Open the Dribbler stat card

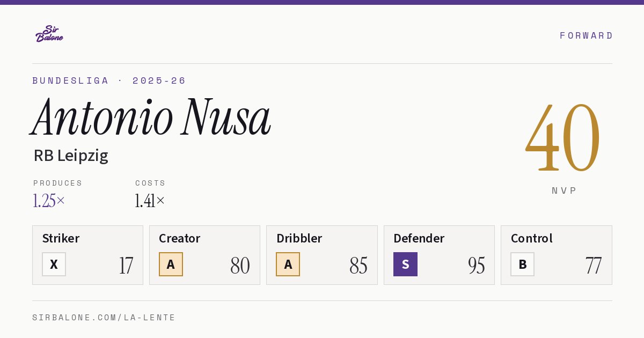pyautogui.click(x=322, y=255)
